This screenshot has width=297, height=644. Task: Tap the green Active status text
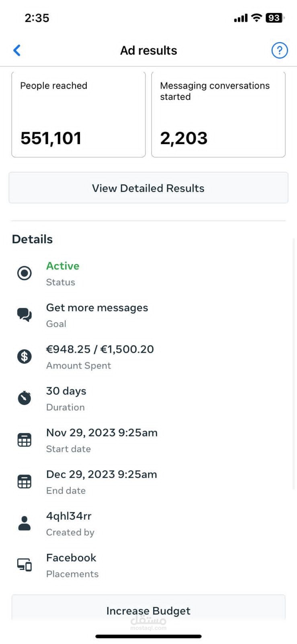click(63, 266)
